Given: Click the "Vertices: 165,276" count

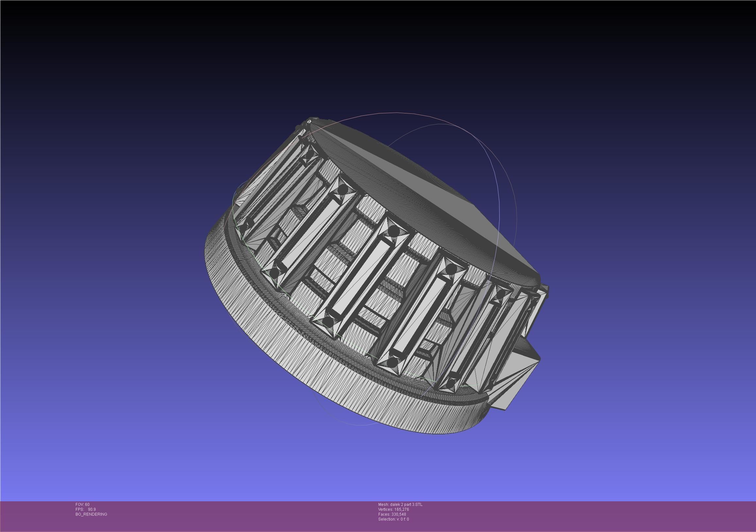Looking at the screenshot, I should coord(393,509).
